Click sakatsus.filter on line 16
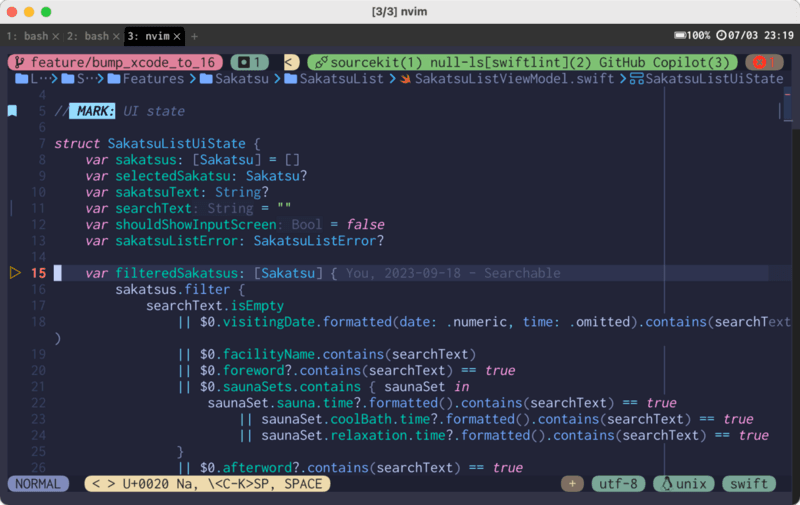This screenshot has height=505, width=800. coord(172,289)
